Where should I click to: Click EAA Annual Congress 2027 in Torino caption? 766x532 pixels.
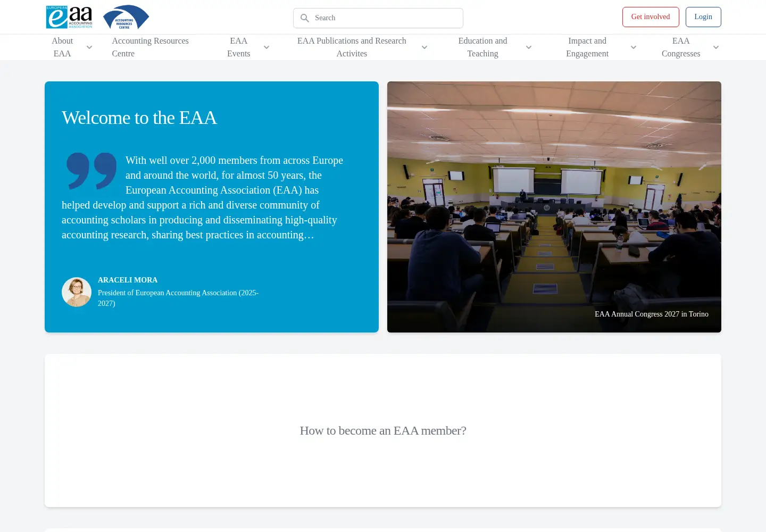[652, 314]
